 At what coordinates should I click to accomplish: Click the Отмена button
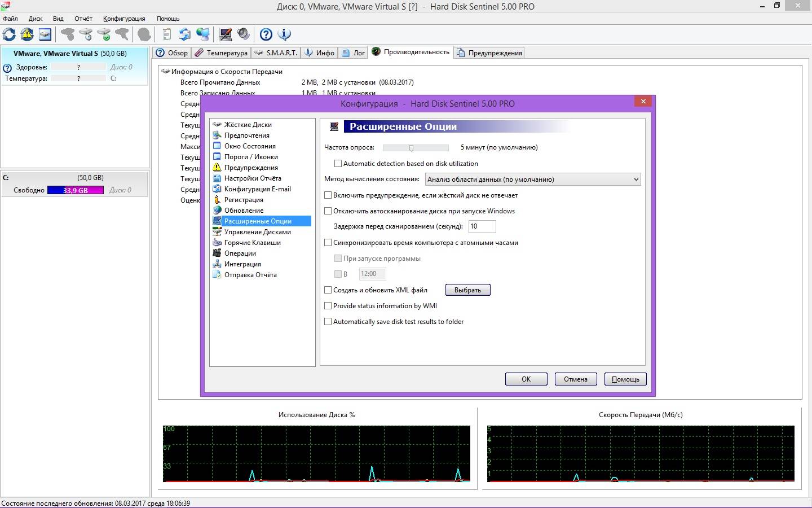pyautogui.click(x=576, y=379)
